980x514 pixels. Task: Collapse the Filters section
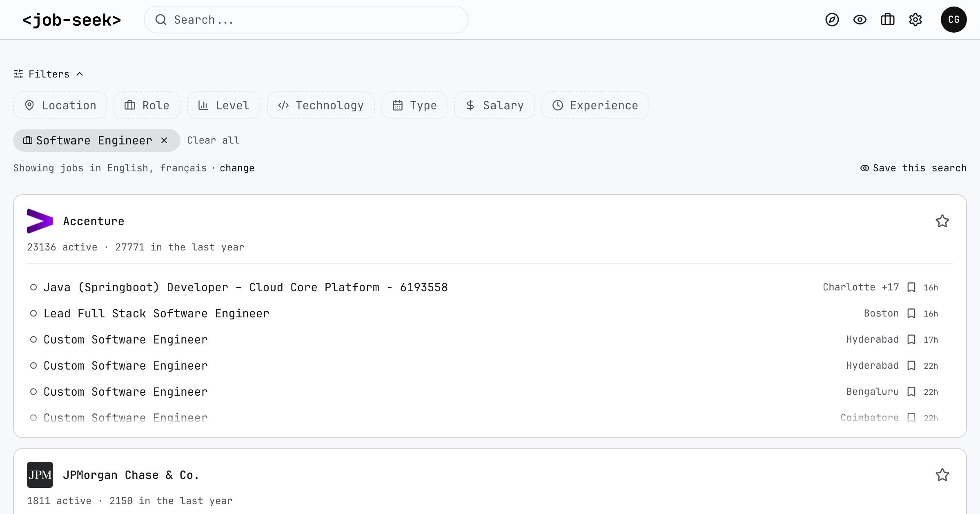click(49, 74)
